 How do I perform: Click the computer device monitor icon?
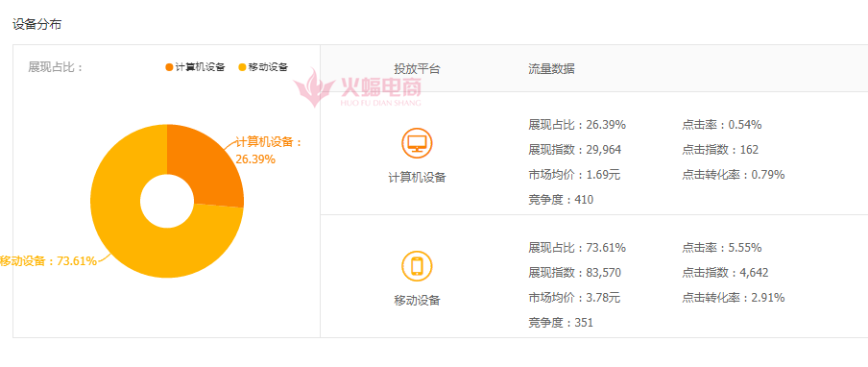pyautogui.click(x=417, y=143)
